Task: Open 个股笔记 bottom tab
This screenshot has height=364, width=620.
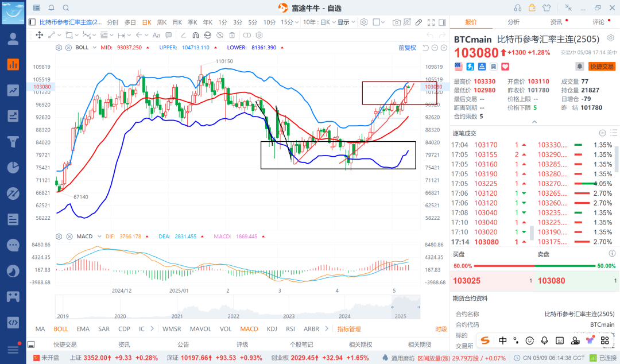Action: coord(301,344)
